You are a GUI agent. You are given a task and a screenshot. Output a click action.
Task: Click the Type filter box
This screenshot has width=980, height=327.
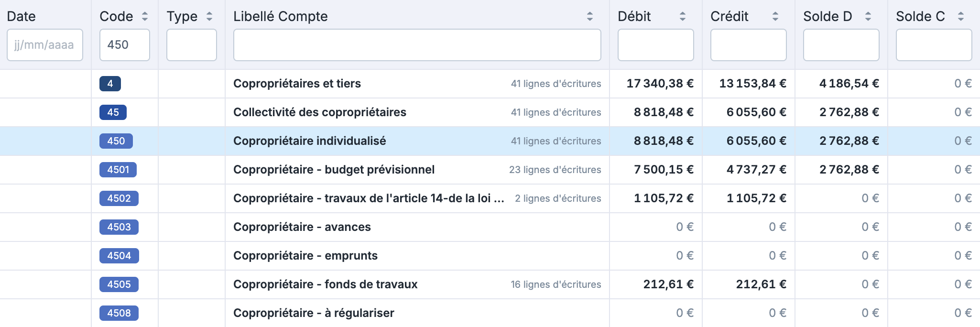[191, 45]
